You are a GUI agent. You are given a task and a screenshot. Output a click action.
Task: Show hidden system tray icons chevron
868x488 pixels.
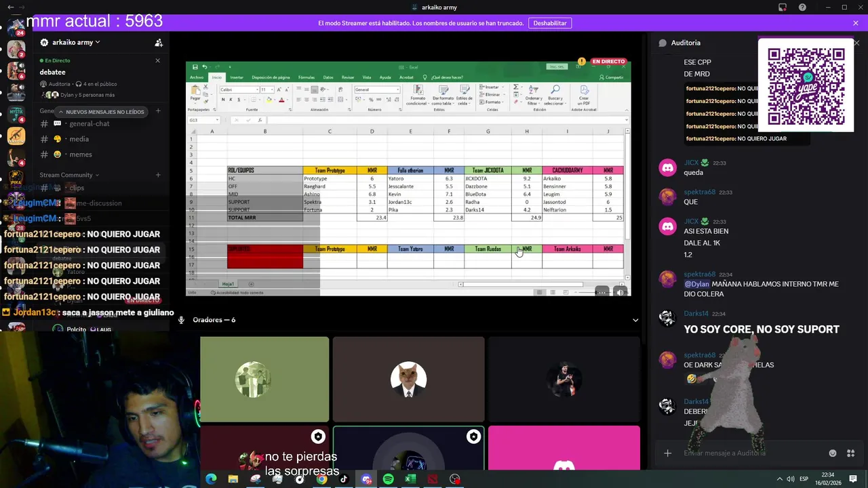point(780,479)
